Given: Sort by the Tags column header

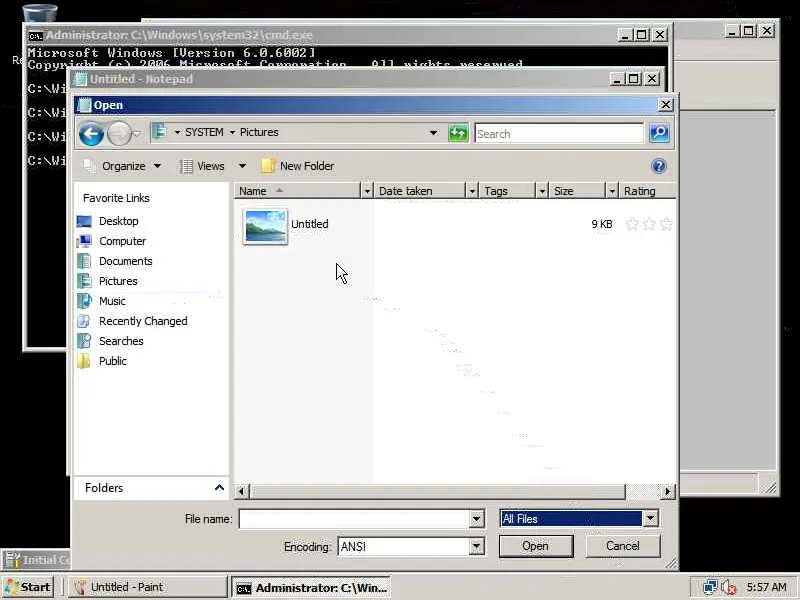Looking at the screenshot, I should [507, 191].
